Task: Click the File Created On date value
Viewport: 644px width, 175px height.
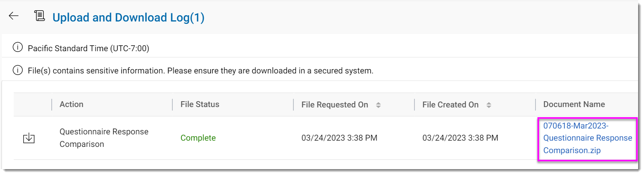Action: [x=460, y=138]
